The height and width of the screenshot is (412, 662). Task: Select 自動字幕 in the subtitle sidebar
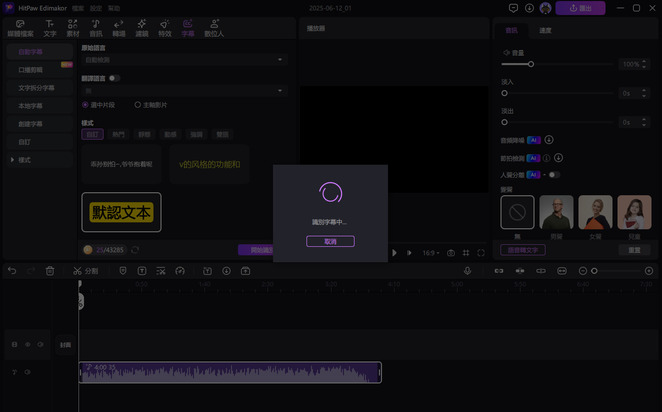point(40,52)
